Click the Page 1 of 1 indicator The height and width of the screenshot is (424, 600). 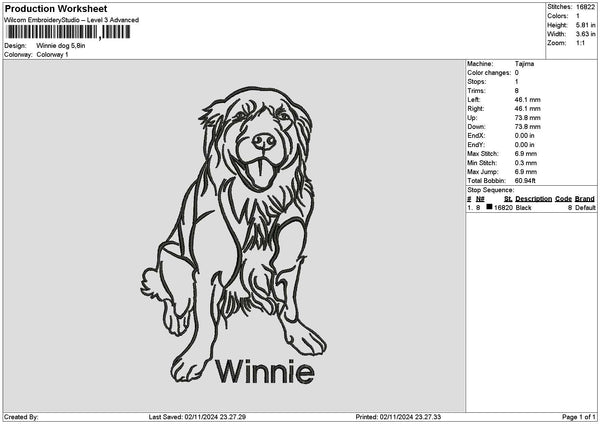579,417
